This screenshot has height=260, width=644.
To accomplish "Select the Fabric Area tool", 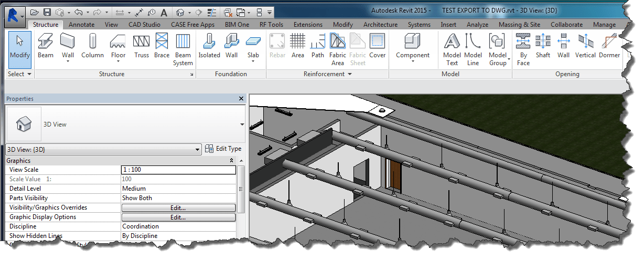I will (338, 49).
